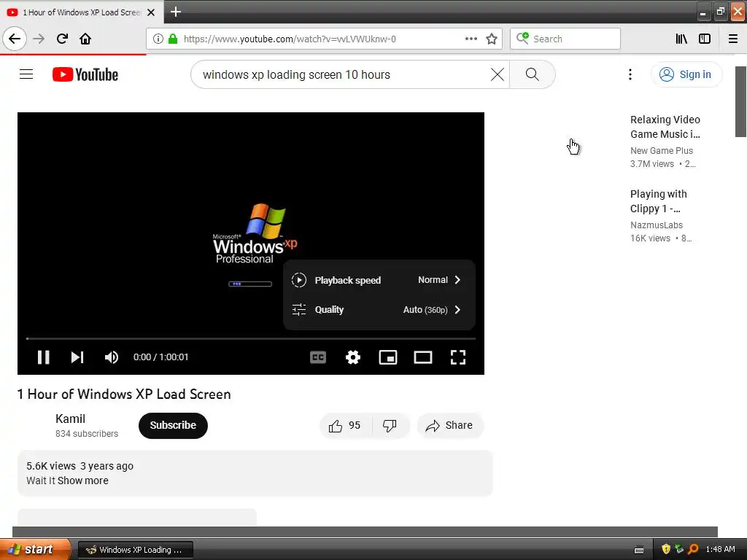Dislike the video with thumbs down
The image size is (747, 560).
[390, 426]
